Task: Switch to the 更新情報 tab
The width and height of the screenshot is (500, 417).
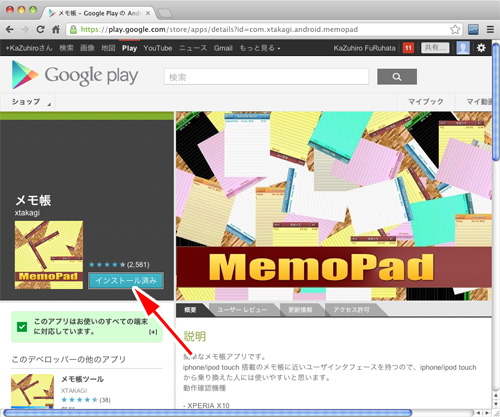Action: tap(300, 310)
